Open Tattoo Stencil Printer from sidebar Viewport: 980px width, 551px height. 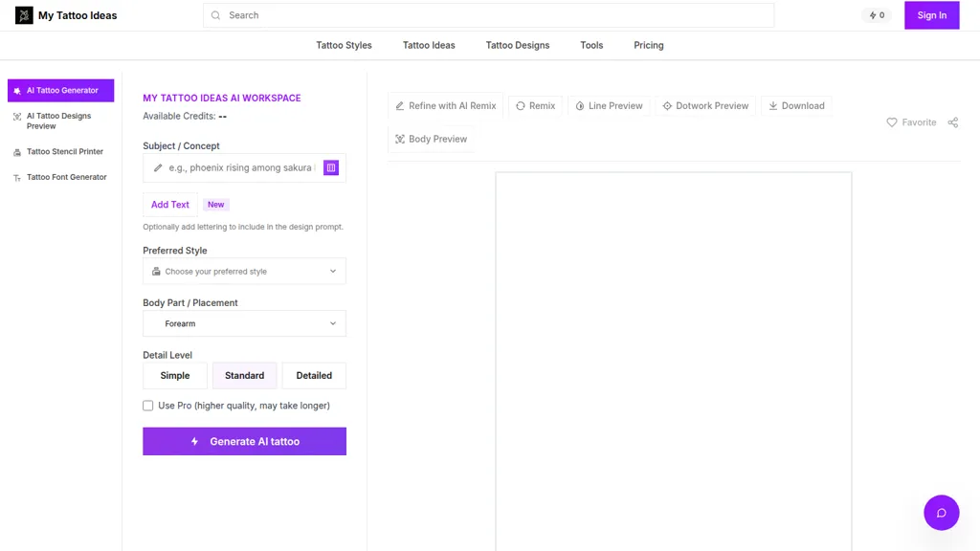pos(60,152)
